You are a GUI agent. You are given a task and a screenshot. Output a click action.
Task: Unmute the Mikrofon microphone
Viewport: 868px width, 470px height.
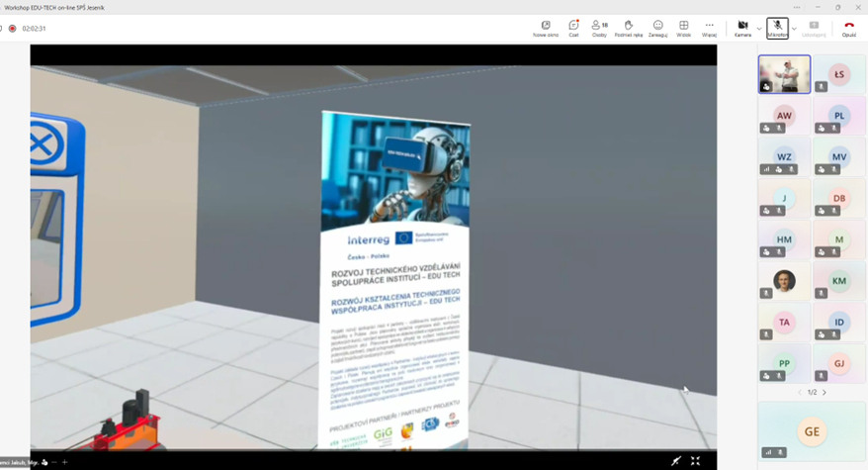tap(777, 28)
